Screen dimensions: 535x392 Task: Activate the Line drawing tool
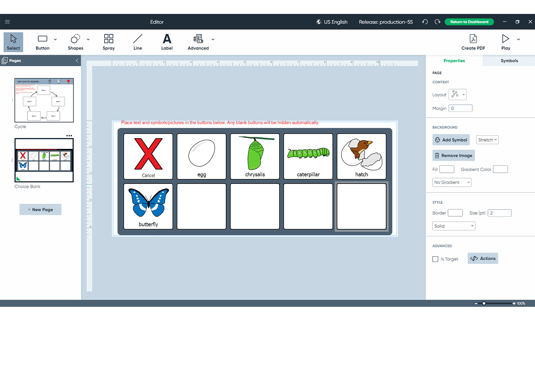[x=138, y=42]
